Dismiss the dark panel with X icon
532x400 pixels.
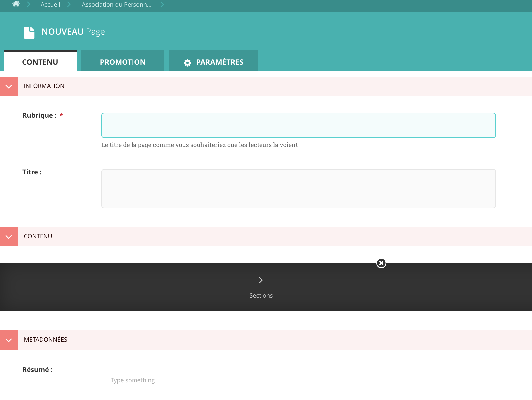pyautogui.click(x=381, y=263)
